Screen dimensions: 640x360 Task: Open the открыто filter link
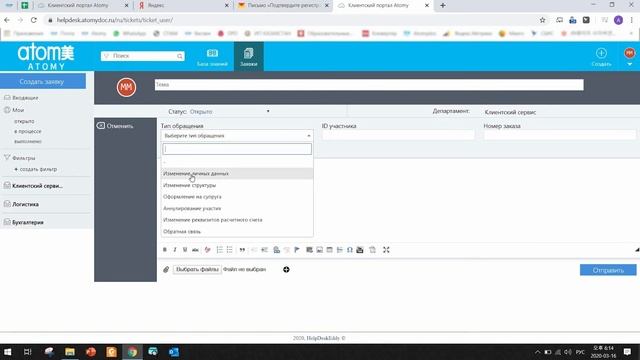[x=24, y=121]
